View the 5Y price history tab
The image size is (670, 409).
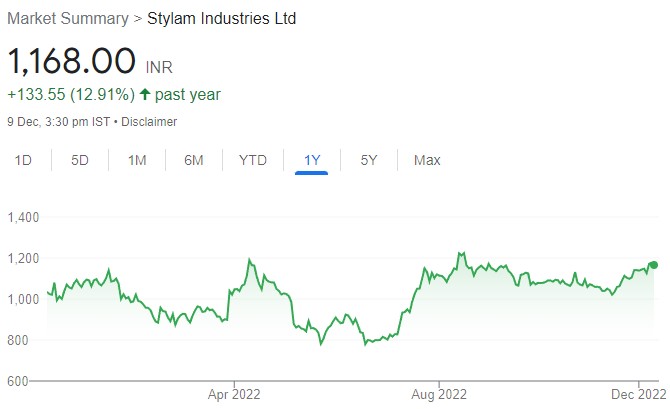(369, 160)
